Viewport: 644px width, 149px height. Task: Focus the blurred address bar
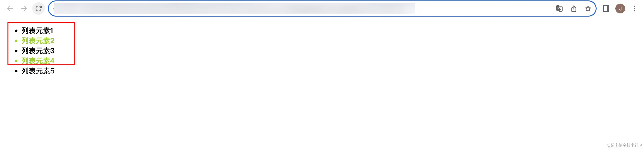[x=300, y=9]
